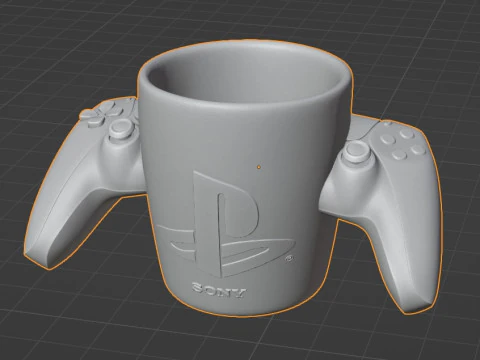Click the embossed SONY text on the mug
Image resolution: width=480 pixels, height=360 pixels.
219,290
